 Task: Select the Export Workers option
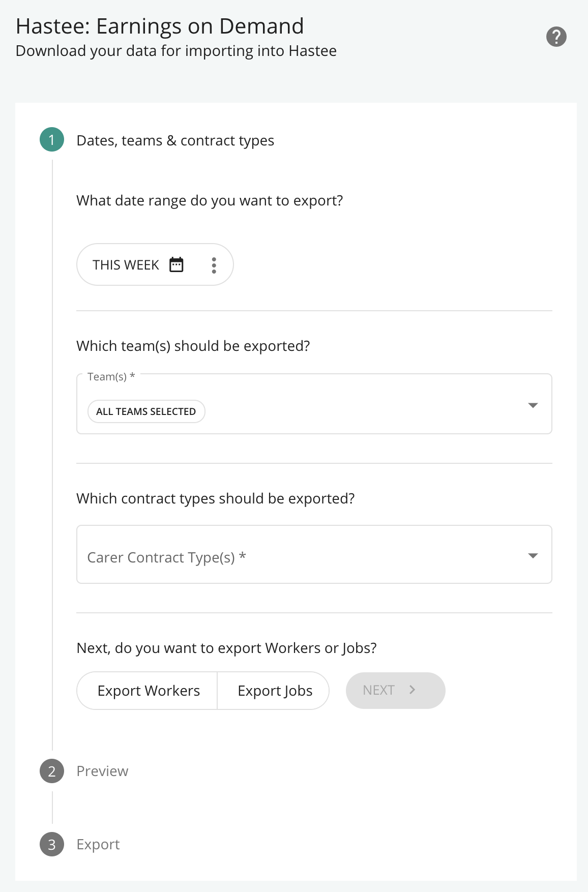[x=148, y=691]
